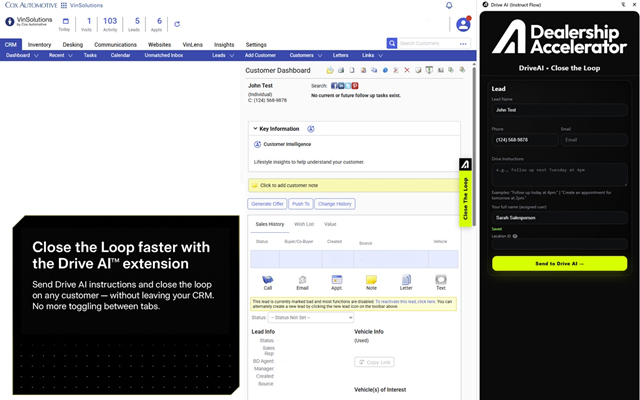The image size is (640, 400).
Task: Click the notification bell icon
Action: point(449,5)
